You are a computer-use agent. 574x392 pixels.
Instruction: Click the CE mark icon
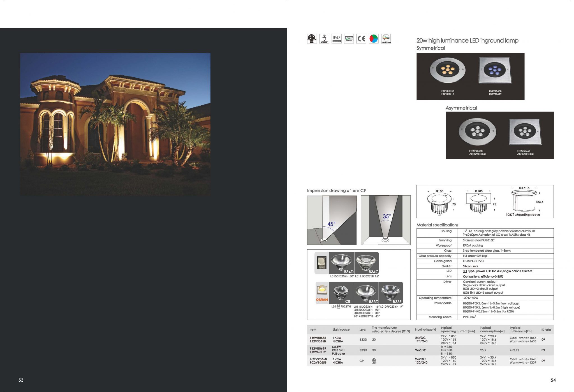click(x=361, y=39)
